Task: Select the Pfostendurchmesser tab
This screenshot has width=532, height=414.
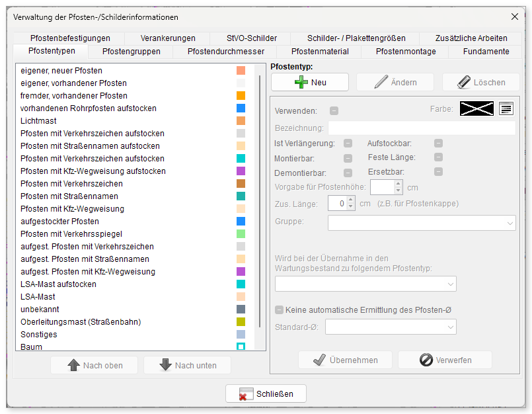Action: pyautogui.click(x=225, y=52)
